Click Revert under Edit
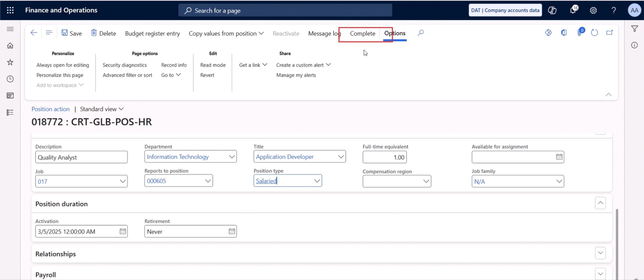The image size is (644, 280). 207,75
